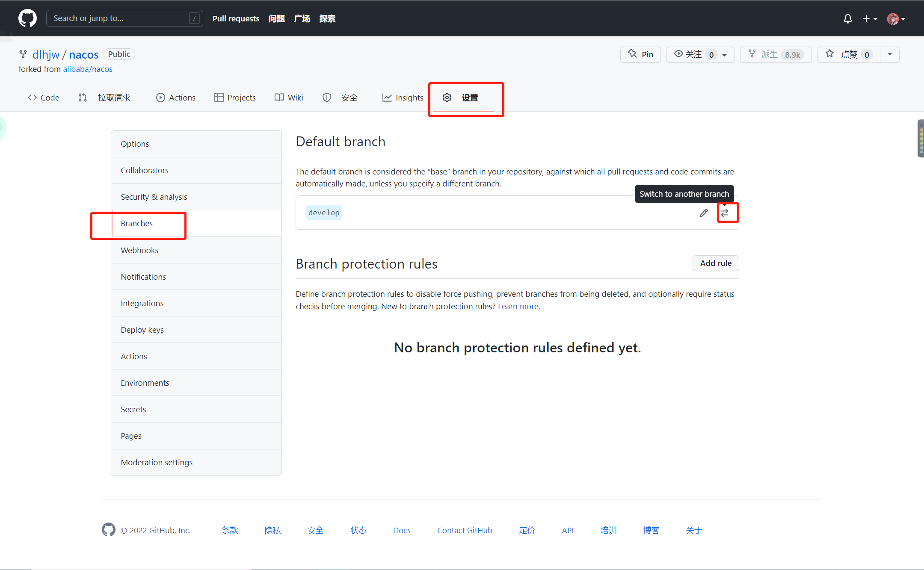The image size is (924, 570).
Task: Open the user avatar menu
Action: [896, 19]
